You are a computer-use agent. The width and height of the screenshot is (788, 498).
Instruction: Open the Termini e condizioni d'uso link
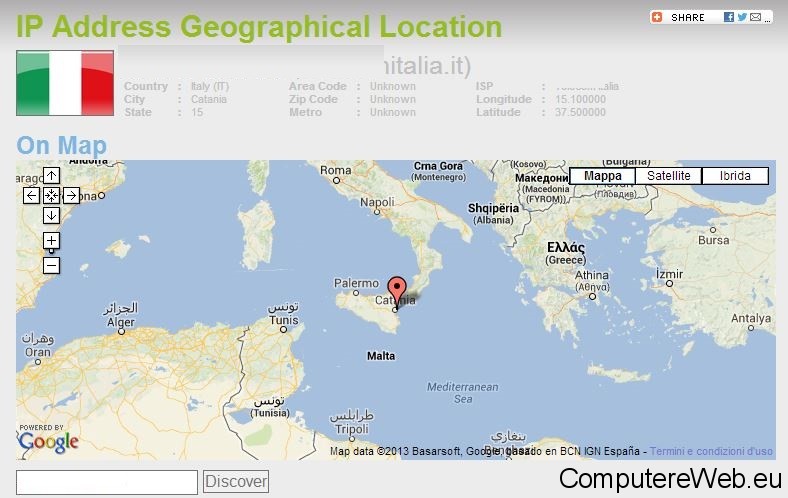(x=711, y=451)
